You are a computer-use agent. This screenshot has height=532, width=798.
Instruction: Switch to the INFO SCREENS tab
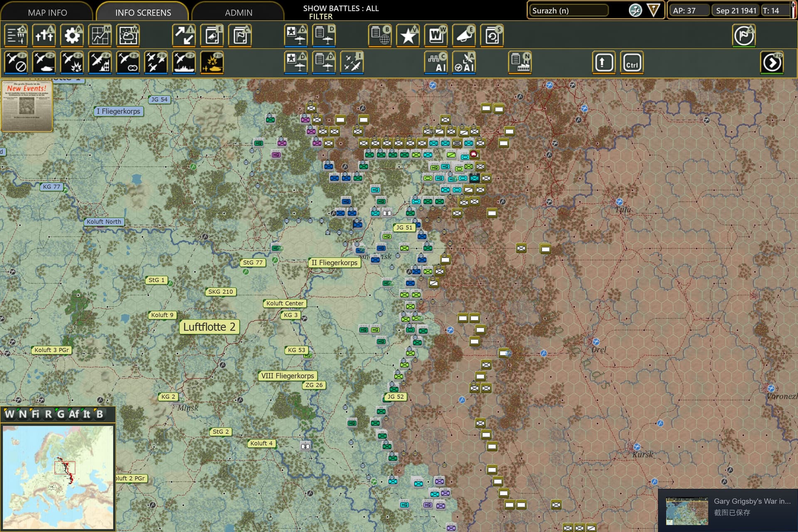143,12
